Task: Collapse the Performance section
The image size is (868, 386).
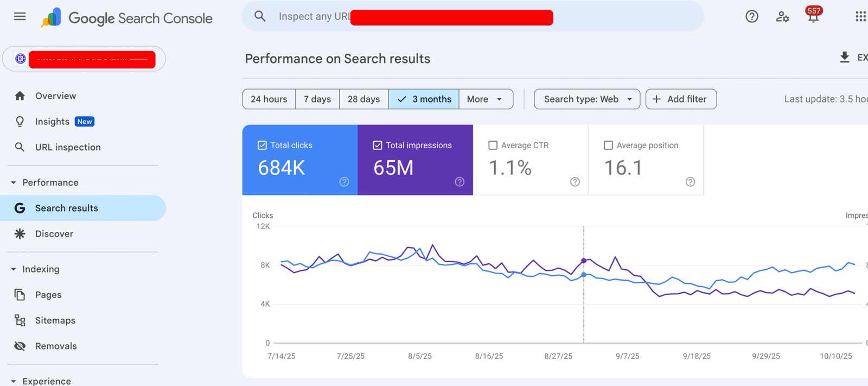Action: point(14,183)
